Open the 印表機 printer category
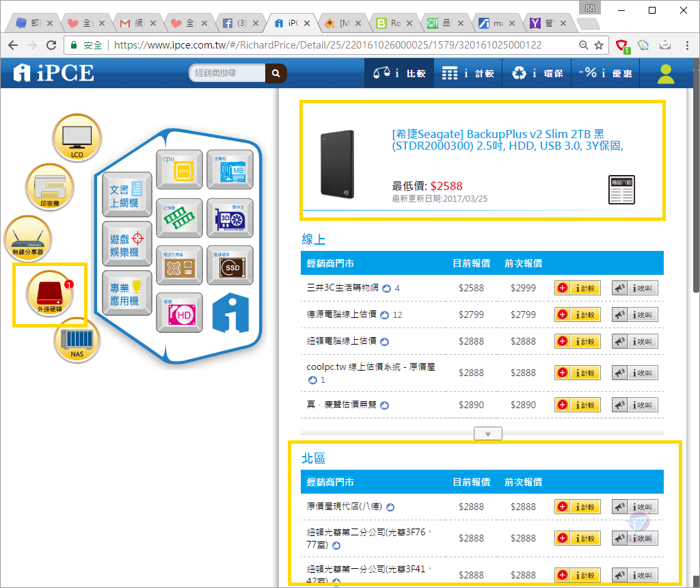 coord(49,187)
